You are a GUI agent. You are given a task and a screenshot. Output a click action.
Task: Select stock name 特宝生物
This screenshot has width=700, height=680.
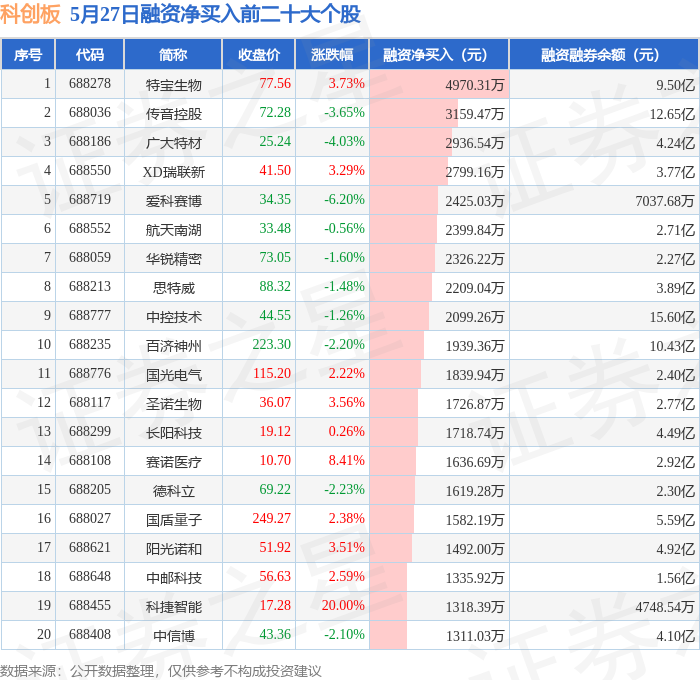174,84
